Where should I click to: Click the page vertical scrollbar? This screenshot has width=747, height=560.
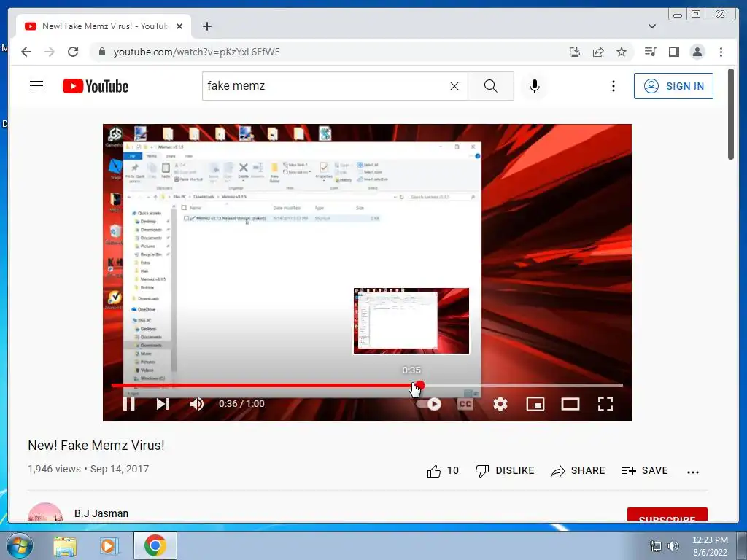coord(731,114)
